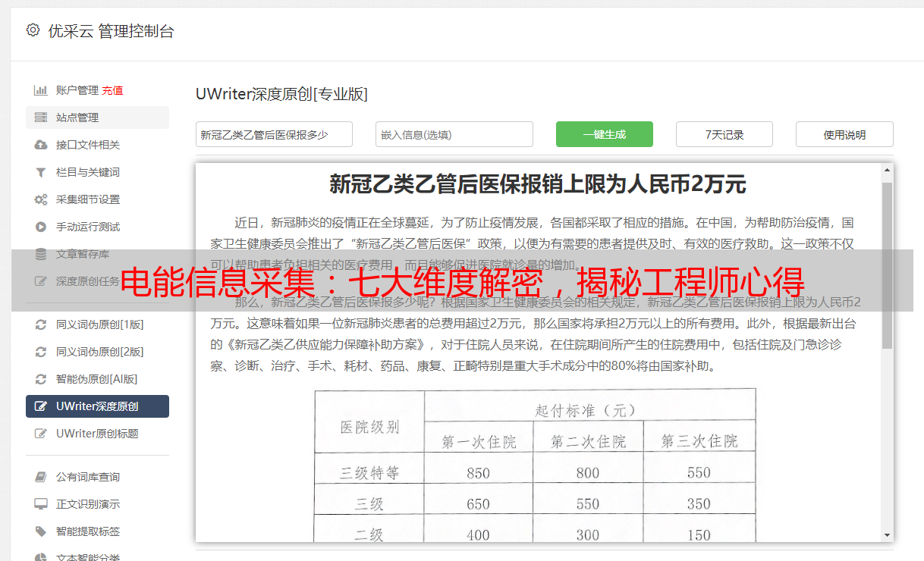
Task: Click the gear icon beside 优采云 管理控制台
Action: tap(33, 30)
